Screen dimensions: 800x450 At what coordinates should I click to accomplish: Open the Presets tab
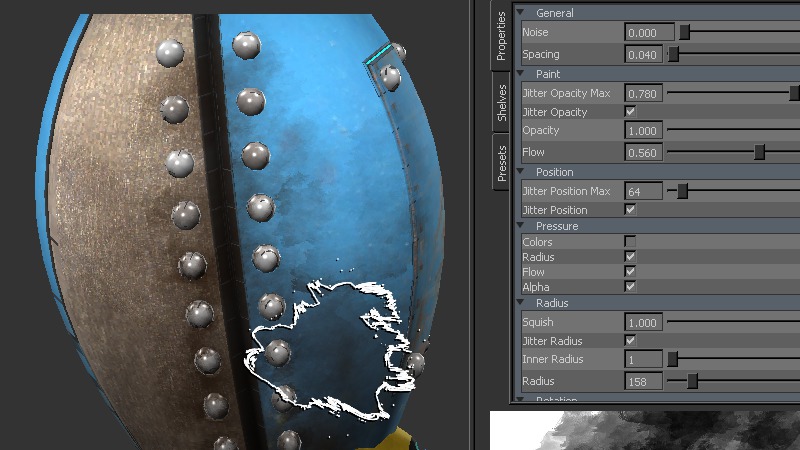[501, 163]
